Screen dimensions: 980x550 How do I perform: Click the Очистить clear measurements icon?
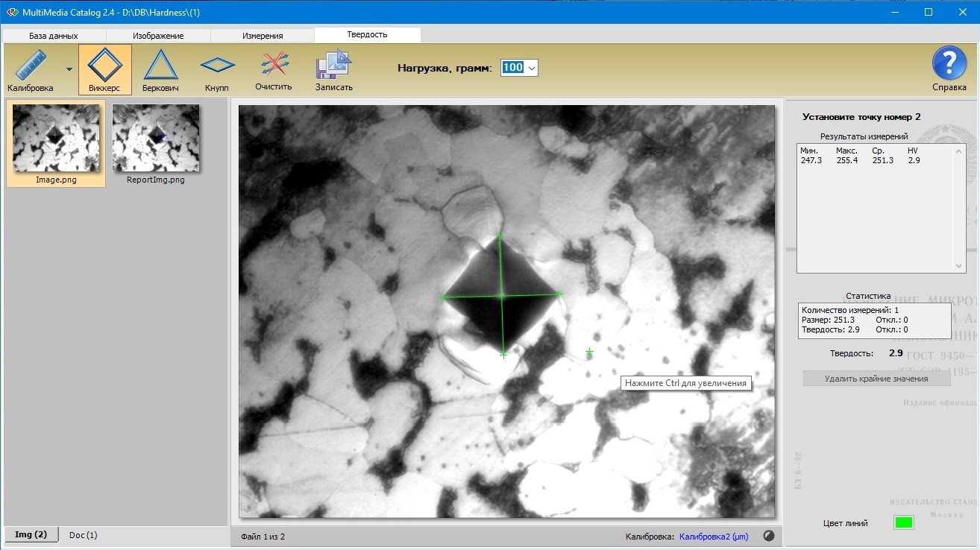pyautogui.click(x=274, y=69)
